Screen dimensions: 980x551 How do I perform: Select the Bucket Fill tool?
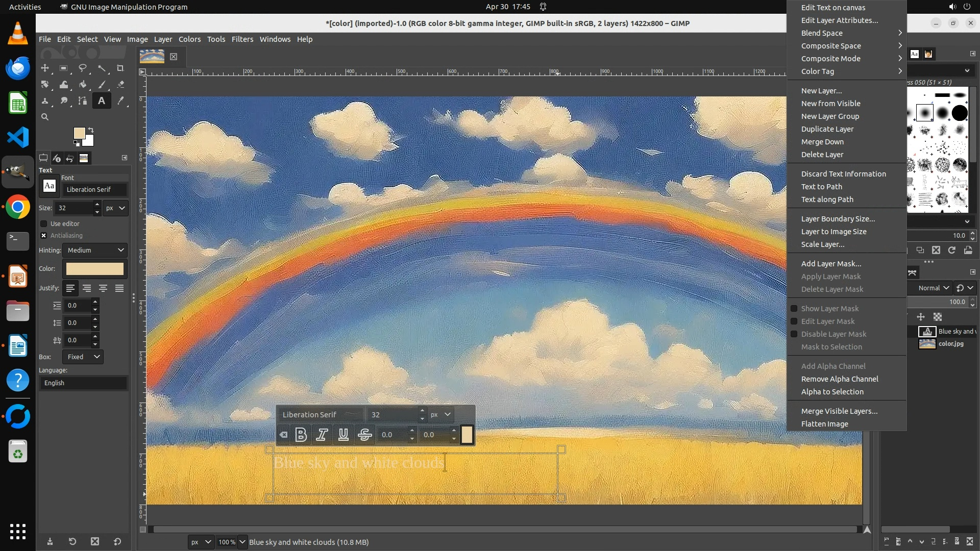(x=83, y=85)
